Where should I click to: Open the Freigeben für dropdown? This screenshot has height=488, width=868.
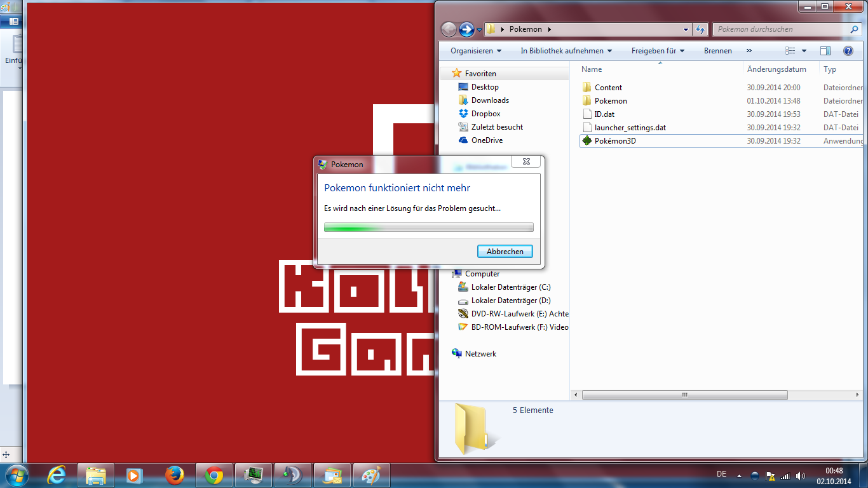point(658,51)
